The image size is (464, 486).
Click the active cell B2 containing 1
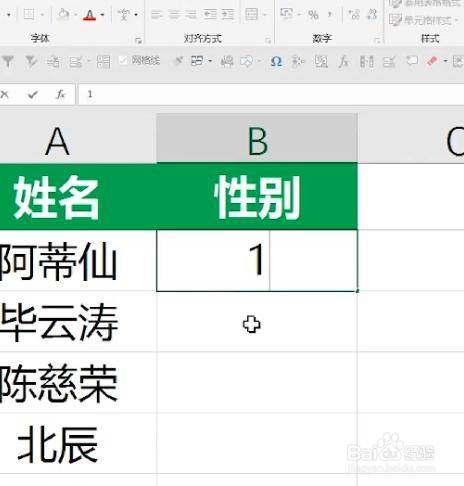pyautogui.click(x=257, y=260)
